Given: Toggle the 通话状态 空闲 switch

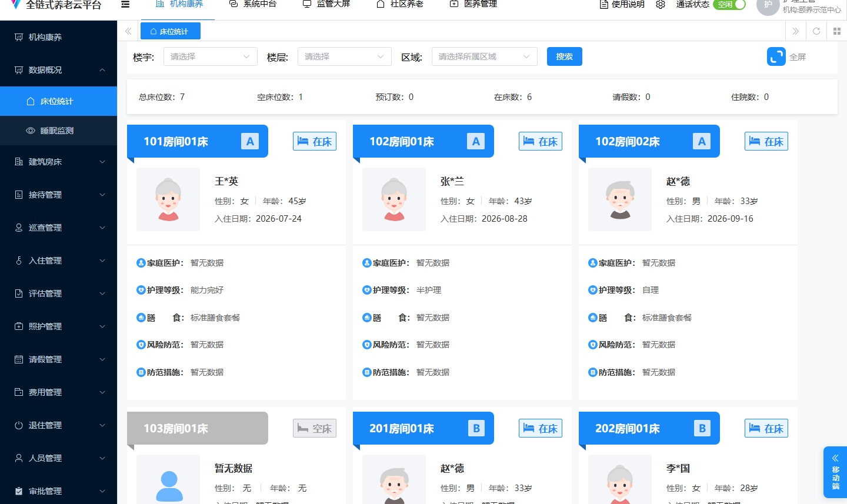Looking at the screenshot, I should pyautogui.click(x=729, y=4).
